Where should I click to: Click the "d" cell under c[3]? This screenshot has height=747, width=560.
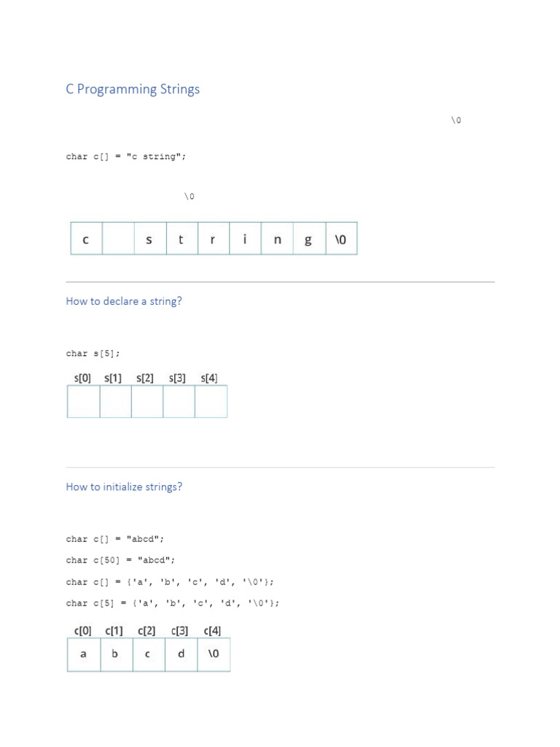click(x=181, y=654)
